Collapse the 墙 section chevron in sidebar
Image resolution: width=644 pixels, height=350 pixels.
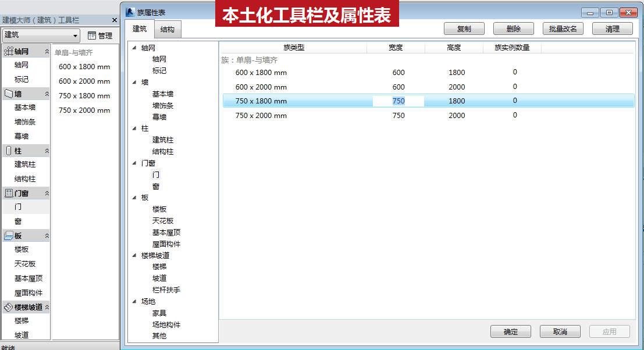[47, 94]
